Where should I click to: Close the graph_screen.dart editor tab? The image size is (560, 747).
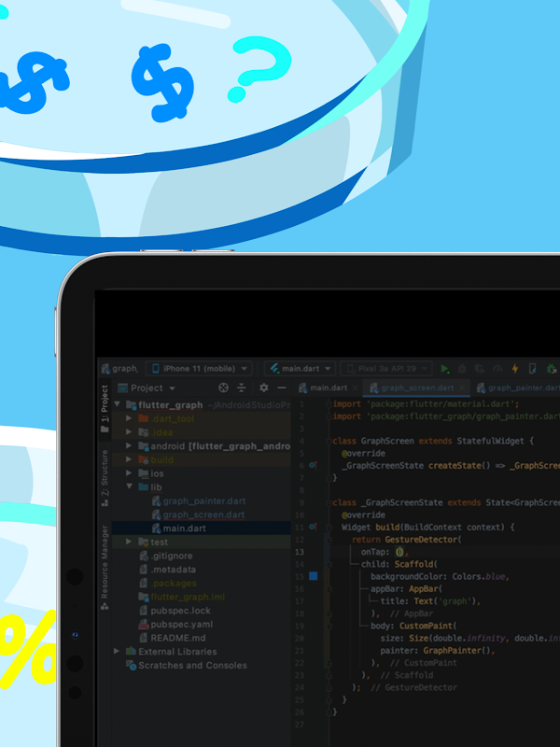461,388
